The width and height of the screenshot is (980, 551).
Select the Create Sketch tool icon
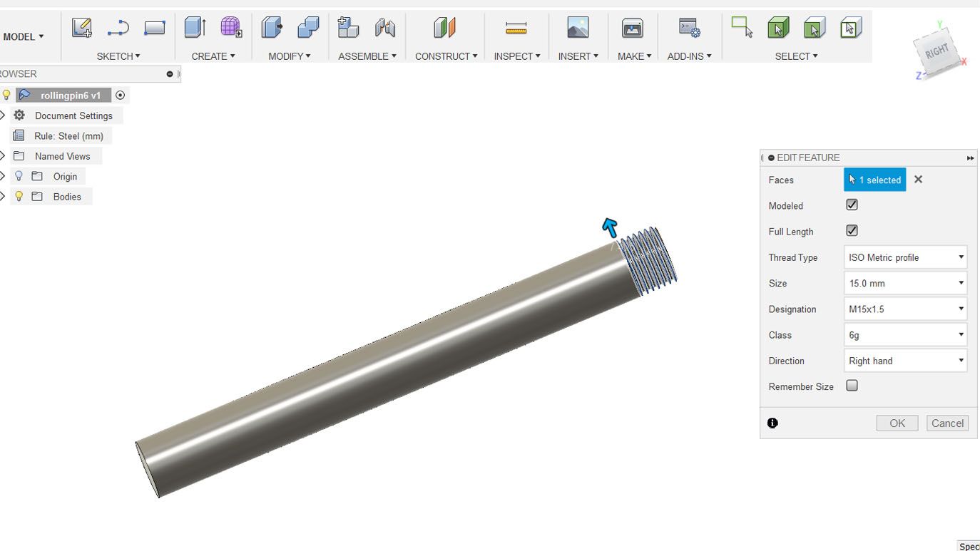(x=82, y=28)
